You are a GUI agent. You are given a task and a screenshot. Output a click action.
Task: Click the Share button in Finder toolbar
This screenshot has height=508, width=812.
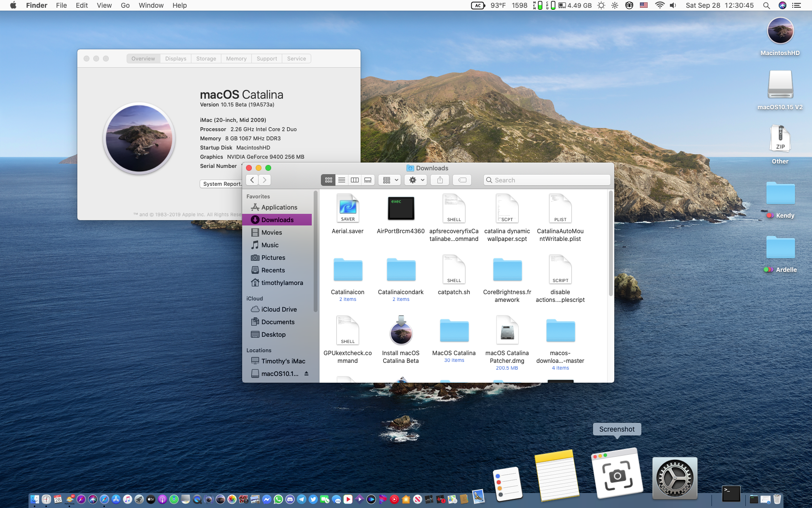coord(440,180)
